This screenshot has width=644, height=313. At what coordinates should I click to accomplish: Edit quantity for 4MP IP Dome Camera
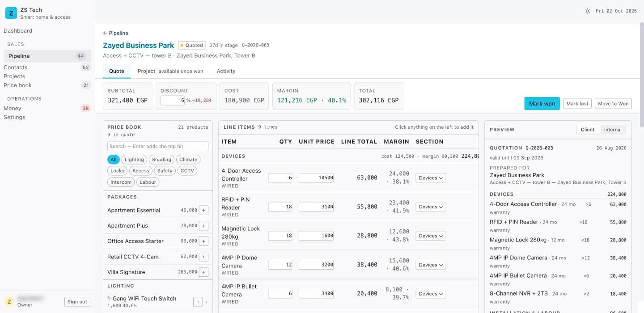(281, 265)
